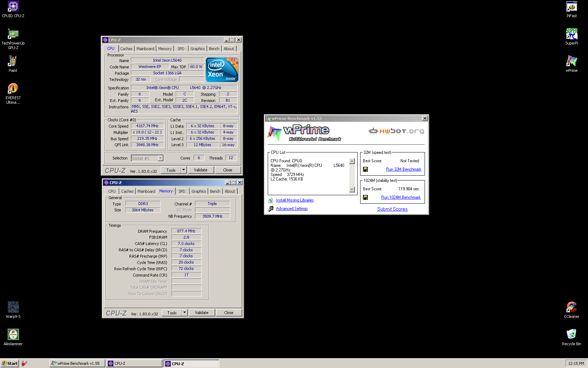588x368 pixels.
Task: Select the PiFast desktop icon
Action: (x=572, y=9)
